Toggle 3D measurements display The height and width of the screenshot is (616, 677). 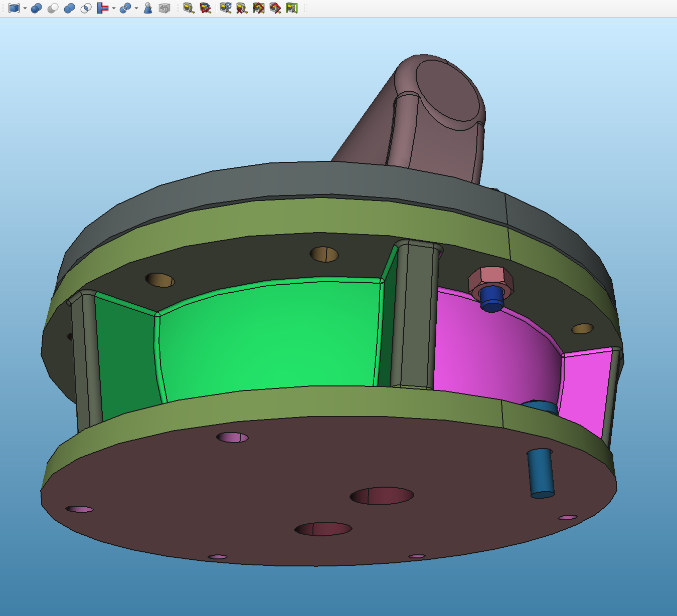coord(275,8)
